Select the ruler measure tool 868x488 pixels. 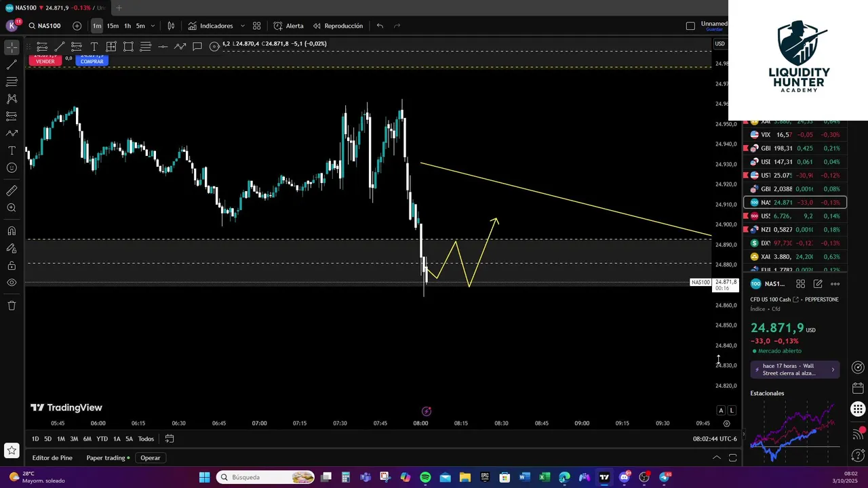pyautogui.click(x=12, y=191)
